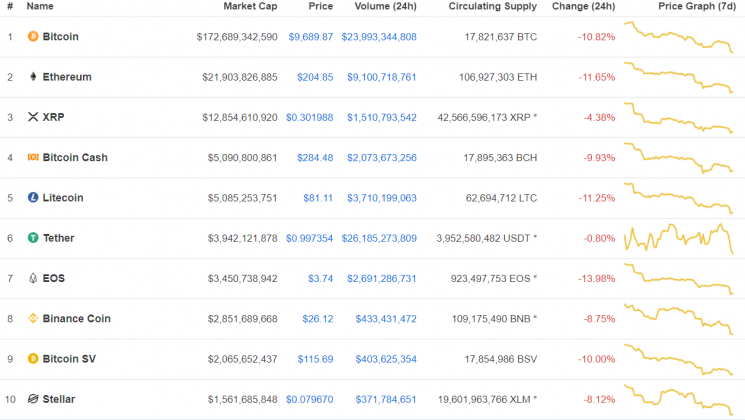
Task: Open Ethereum 7-day price graph
Action: click(x=678, y=77)
